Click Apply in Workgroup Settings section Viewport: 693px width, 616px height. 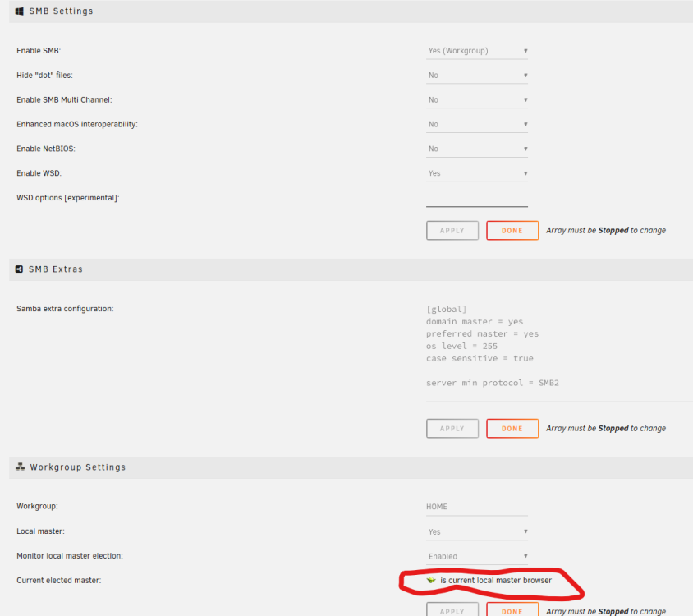click(x=452, y=609)
